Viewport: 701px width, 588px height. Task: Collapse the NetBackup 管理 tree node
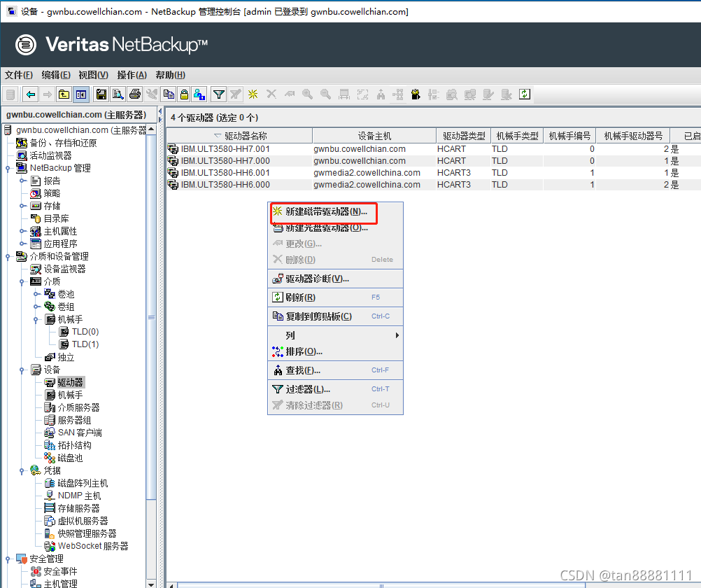pyautogui.click(x=8, y=168)
